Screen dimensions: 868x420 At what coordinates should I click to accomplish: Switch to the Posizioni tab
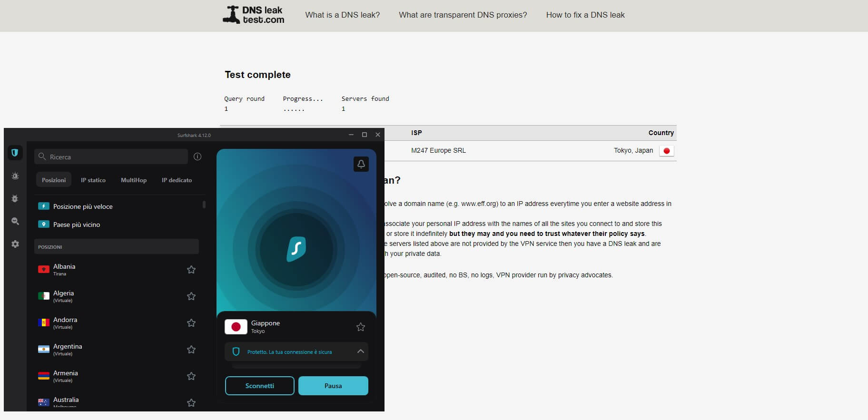(x=54, y=180)
